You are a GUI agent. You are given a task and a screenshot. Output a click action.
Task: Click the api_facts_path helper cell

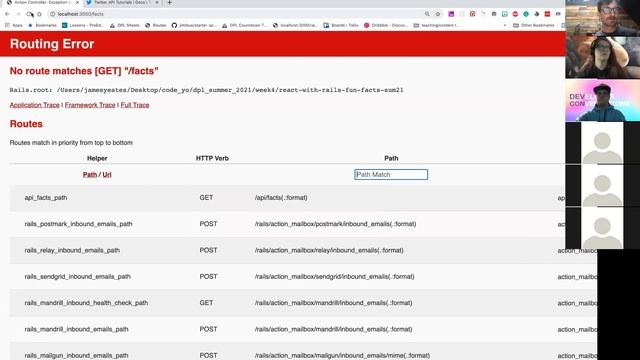46,198
